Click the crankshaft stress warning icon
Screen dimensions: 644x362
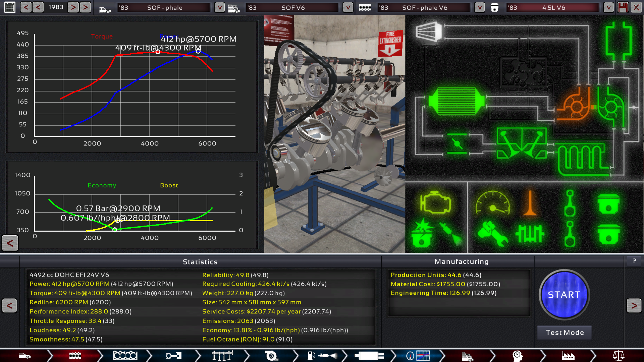(530, 234)
